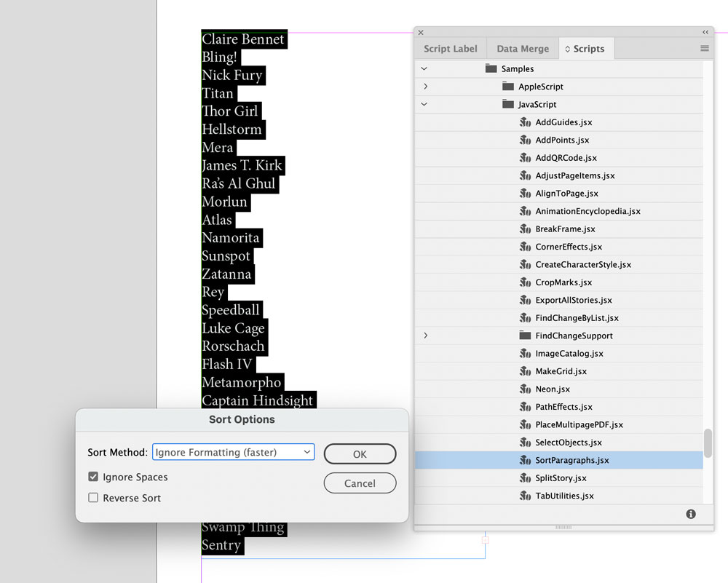Select the Neon.jsx script icon
This screenshot has width=728, height=583.
pyautogui.click(x=525, y=389)
